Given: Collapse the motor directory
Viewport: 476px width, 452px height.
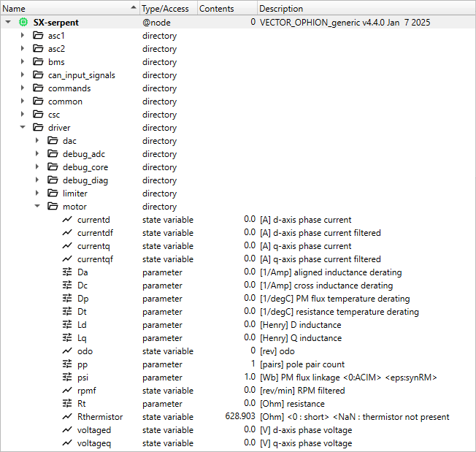Looking at the screenshot, I should tap(37, 206).
